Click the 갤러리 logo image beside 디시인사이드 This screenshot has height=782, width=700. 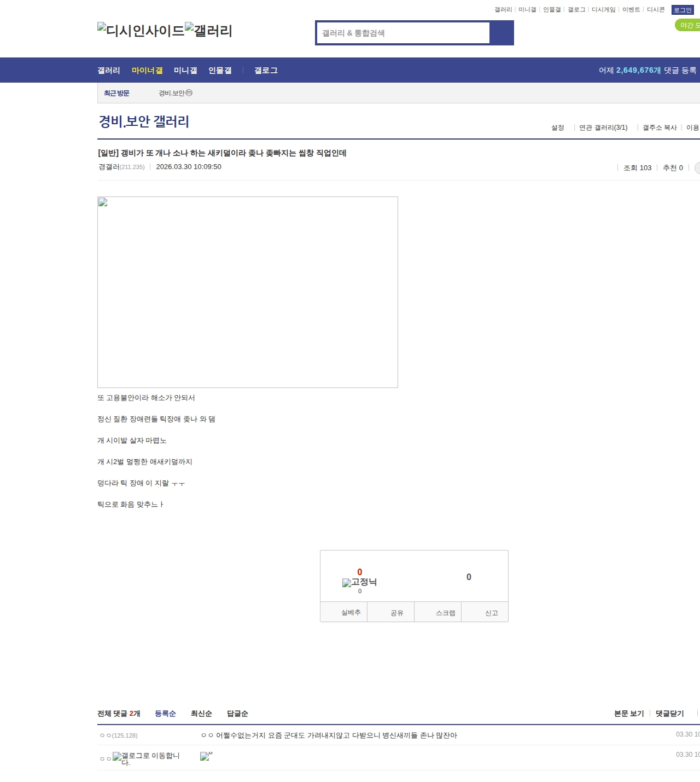point(208,31)
